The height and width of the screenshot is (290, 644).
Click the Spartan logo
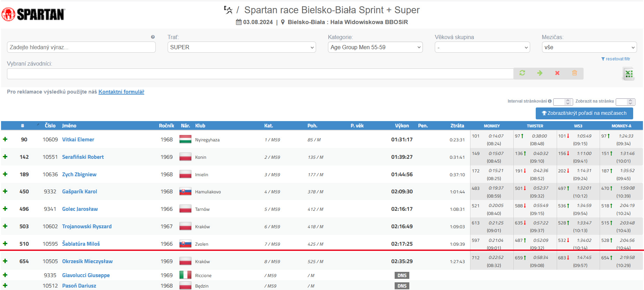click(x=33, y=14)
